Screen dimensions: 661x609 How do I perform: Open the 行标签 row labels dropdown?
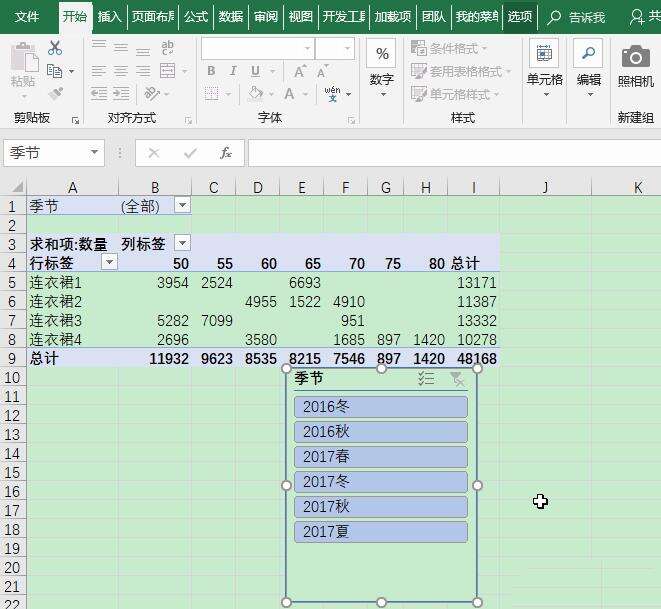(x=110, y=262)
